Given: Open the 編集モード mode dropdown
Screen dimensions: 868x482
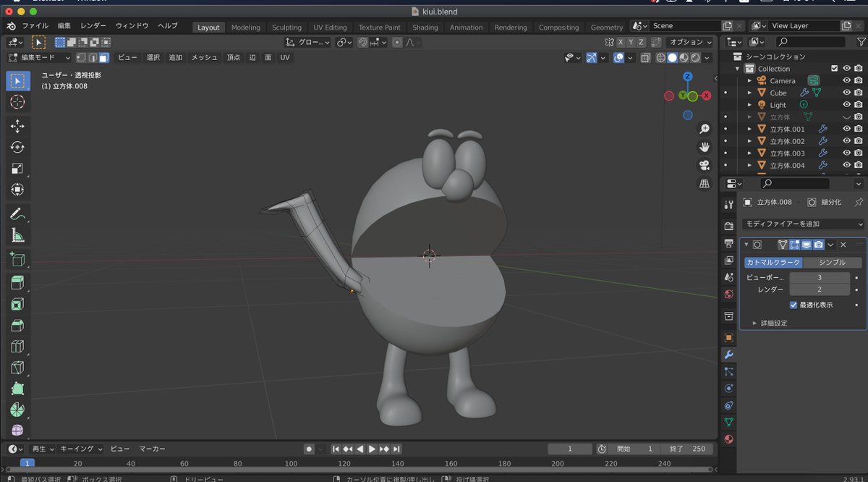Looking at the screenshot, I should 39,57.
